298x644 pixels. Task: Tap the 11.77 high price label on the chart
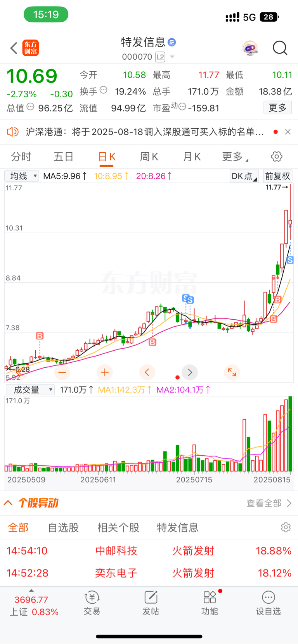[x=277, y=188]
